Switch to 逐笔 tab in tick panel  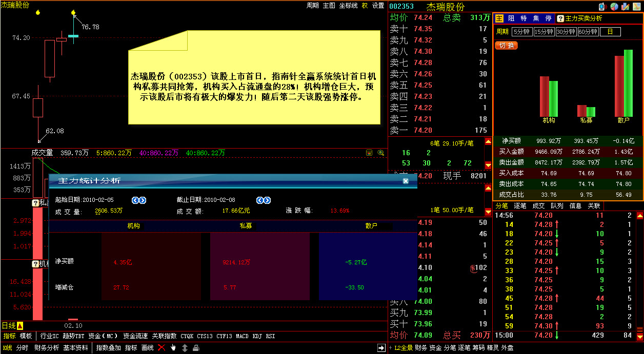pos(520,206)
